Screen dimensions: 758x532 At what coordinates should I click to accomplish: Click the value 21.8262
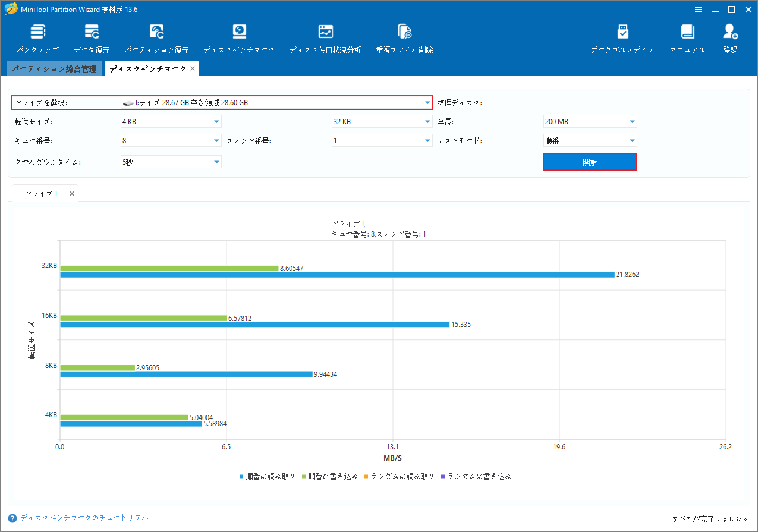tap(627, 275)
